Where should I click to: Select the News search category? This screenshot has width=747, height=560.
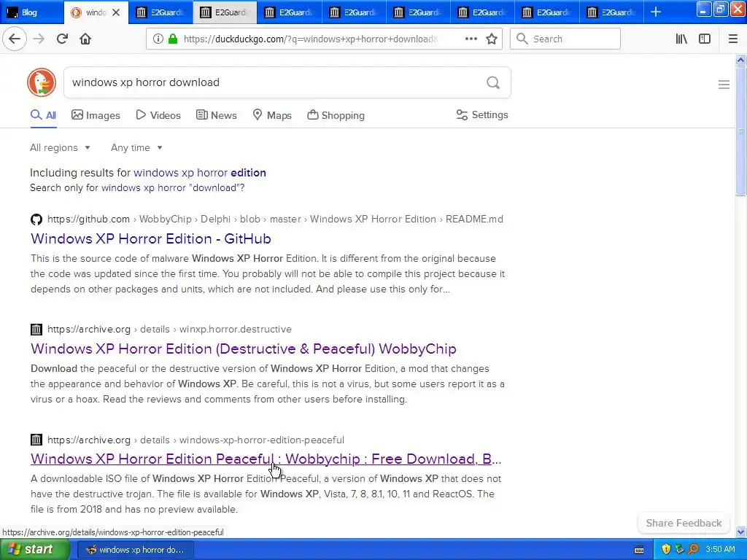click(216, 115)
